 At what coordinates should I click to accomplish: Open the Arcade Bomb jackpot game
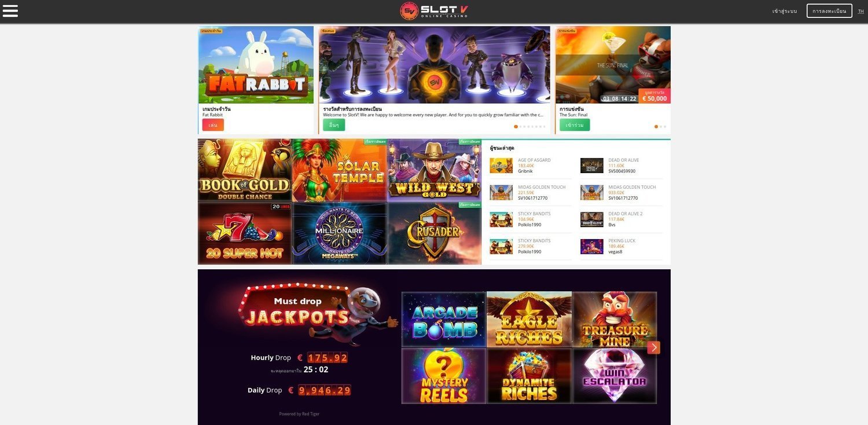[444, 319]
